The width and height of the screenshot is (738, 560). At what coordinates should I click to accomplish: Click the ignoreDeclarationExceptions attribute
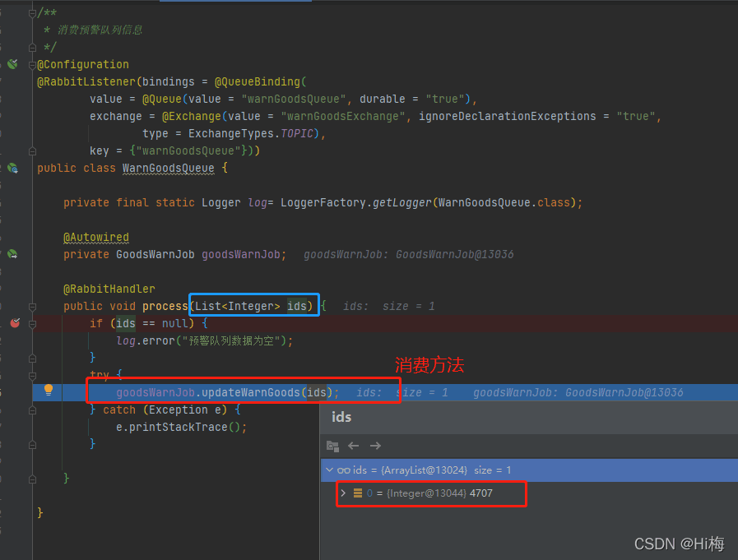pyautogui.click(x=508, y=116)
